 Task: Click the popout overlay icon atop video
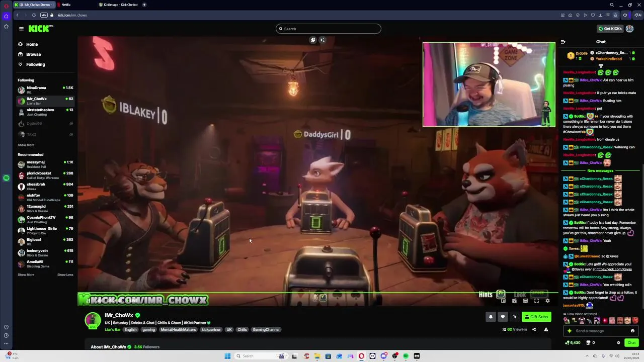click(x=312, y=40)
